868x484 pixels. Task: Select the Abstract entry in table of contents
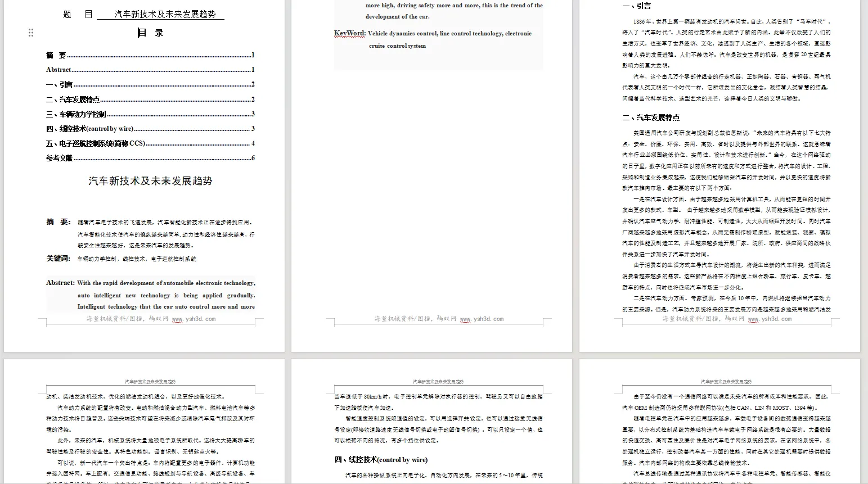pyautogui.click(x=150, y=70)
